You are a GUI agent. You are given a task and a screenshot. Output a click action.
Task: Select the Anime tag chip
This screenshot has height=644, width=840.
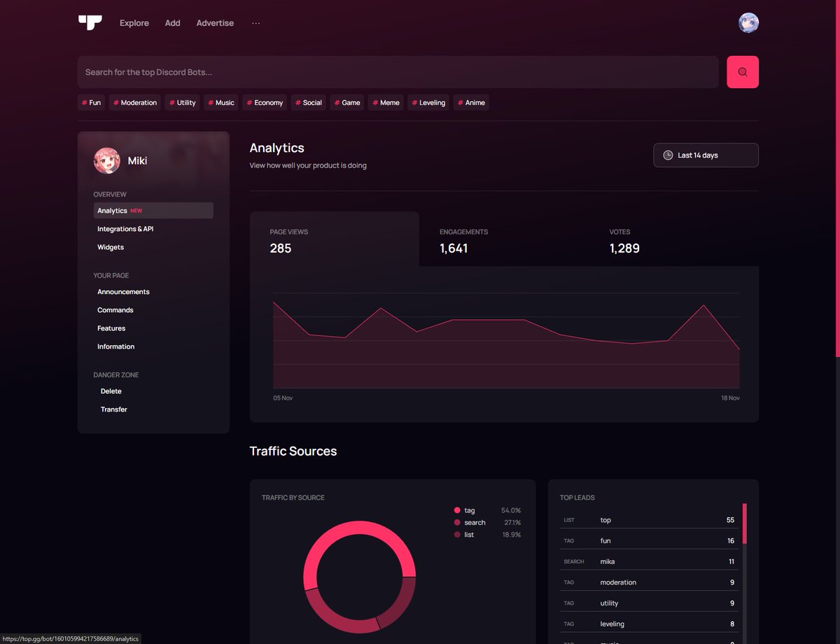(471, 103)
